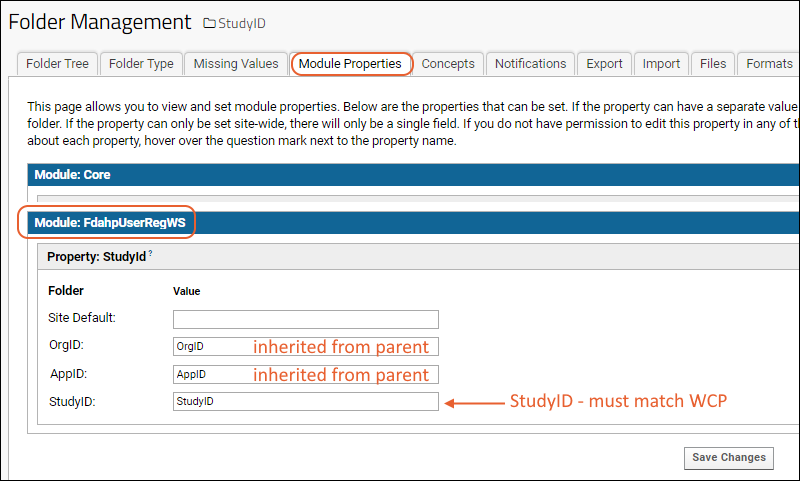Open the Module Properties tab
800x481 pixels.
click(350, 64)
